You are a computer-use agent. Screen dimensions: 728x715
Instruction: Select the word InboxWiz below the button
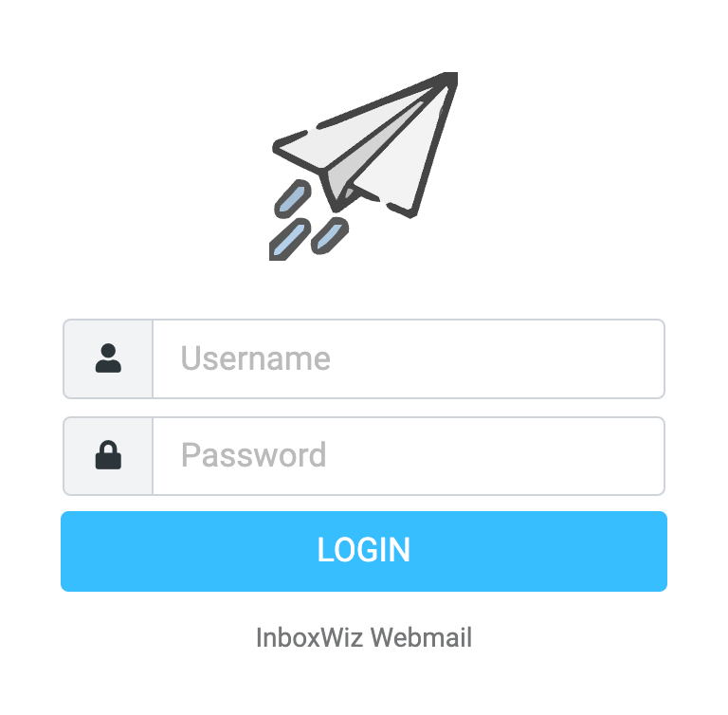pos(309,637)
